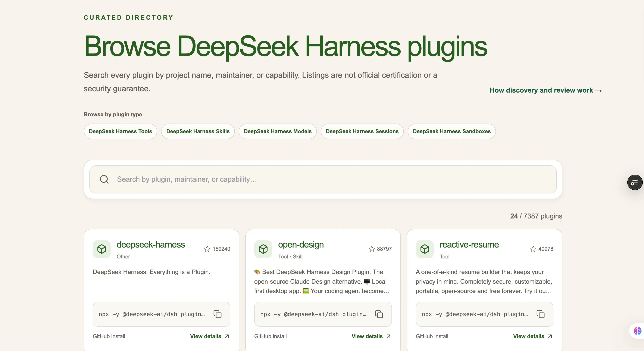This screenshot has width=644, height=351.
Task: Click the 88797 star count
Action: pyautogui.click(x=384, y=249)
